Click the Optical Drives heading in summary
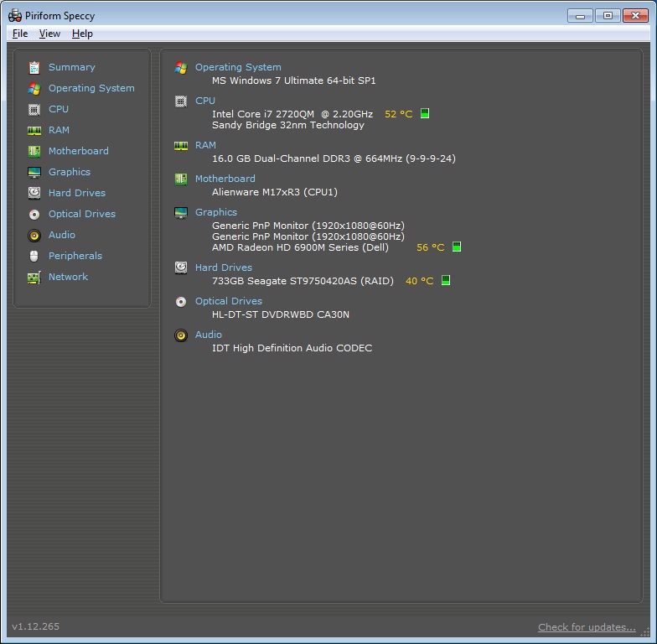Viewport: 657px width, 644px height. click(x=228, y=301)
